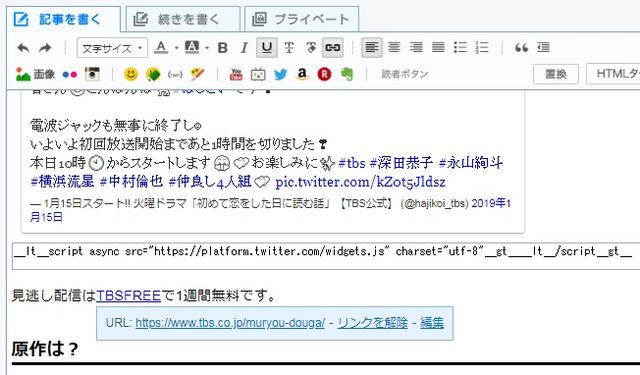The image size is (640, 375).
Task: Click the read-more break icon
Action: [543, 48]
